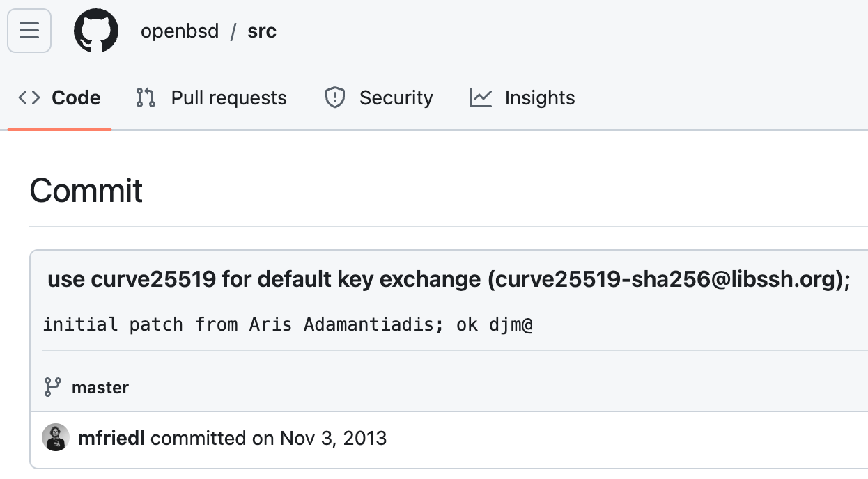This screenshot has width=868, height=479.
Task: Go to the src repository link
Action: pos(262,31)
